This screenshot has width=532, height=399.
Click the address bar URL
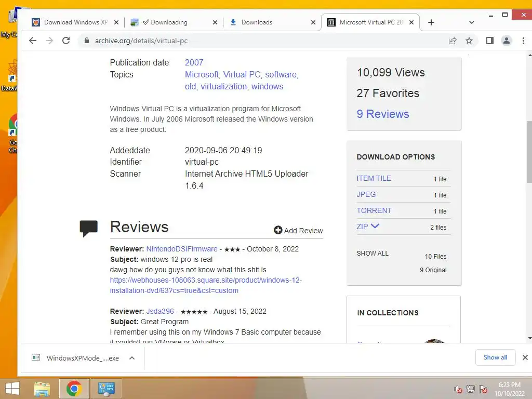click(x=141, y=41)
